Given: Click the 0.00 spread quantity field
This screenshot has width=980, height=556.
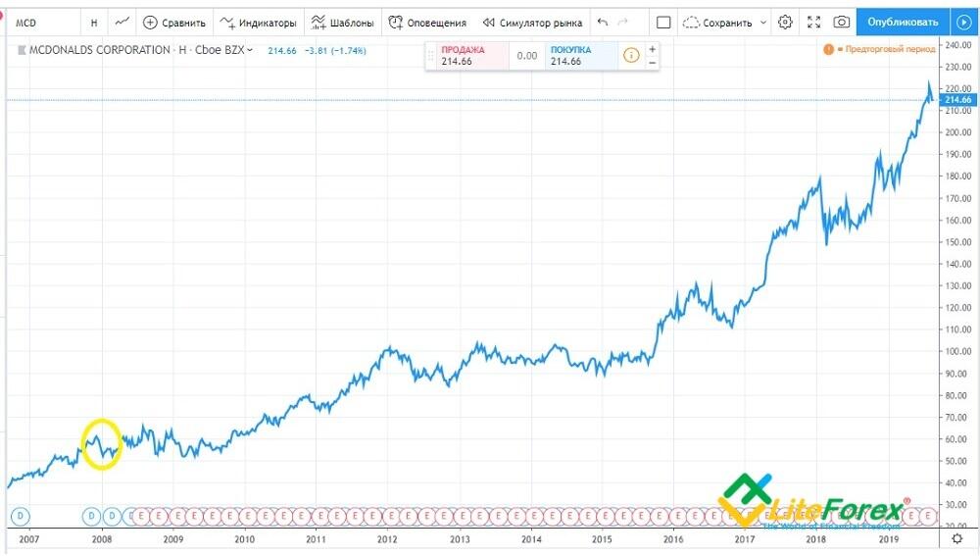Looking at the screenshot, I should (x=527, y=56).
